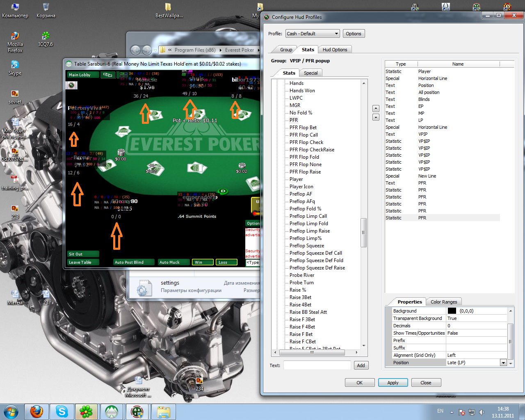Open the Mozilla Firefox desktop shortcut

15,42
